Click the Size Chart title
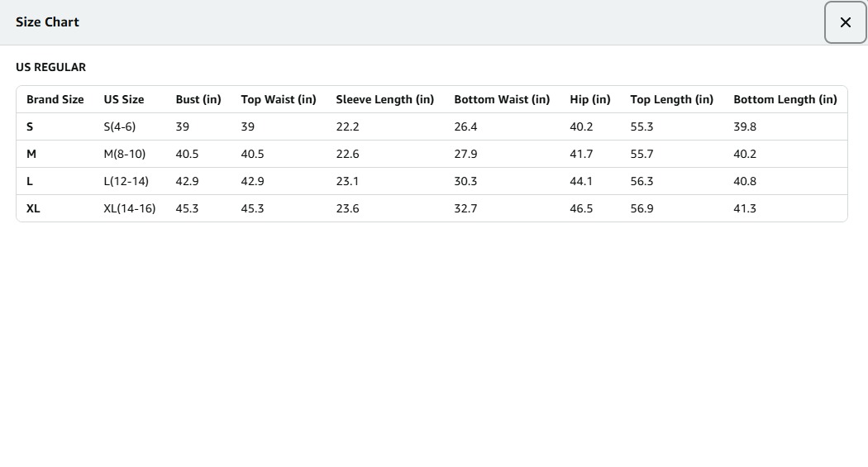This screenshot has width=868, height=467. pyautogui.click(x=47, y=22)
